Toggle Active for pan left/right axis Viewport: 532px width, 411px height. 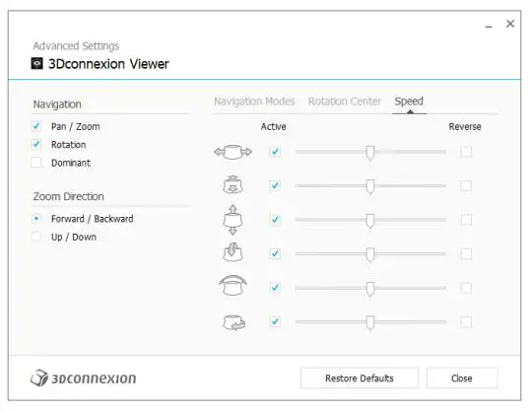275,152
